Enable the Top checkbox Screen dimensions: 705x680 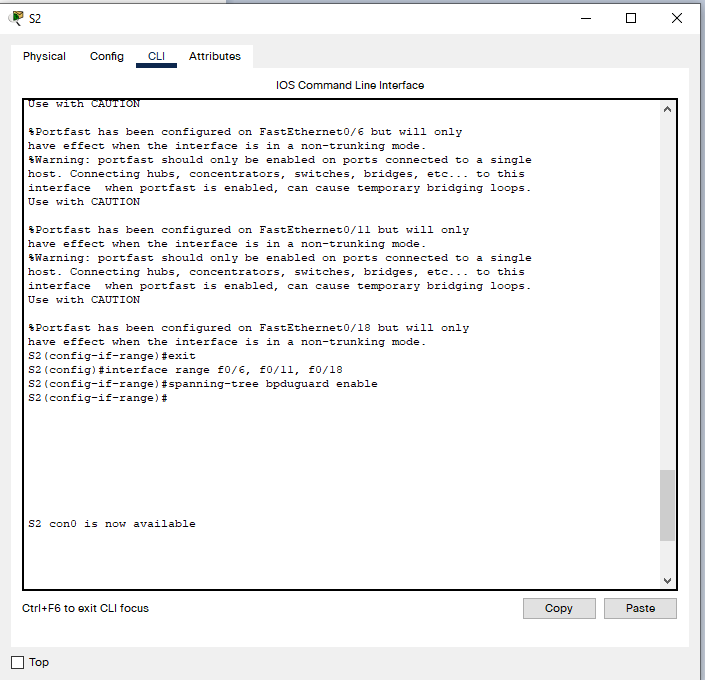(x=18, y=662)
